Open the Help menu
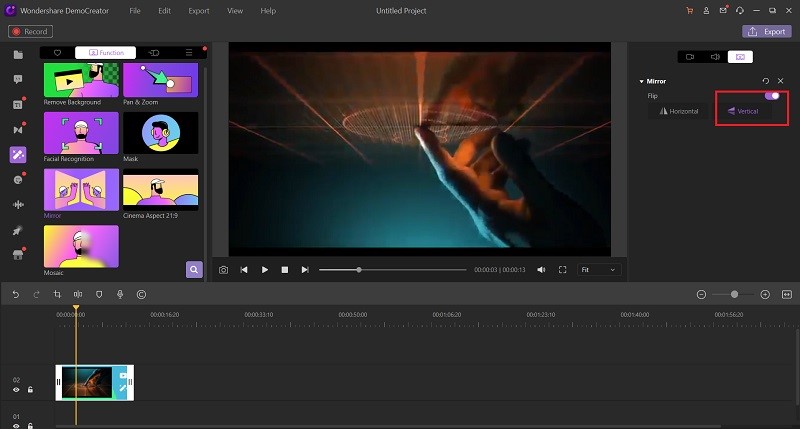This screenshot has width=800, height=429. point(268,11)
